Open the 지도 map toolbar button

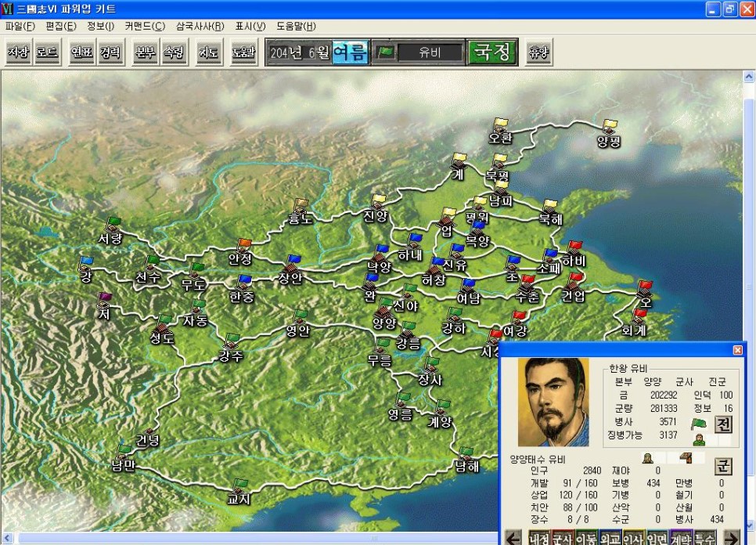209,52
